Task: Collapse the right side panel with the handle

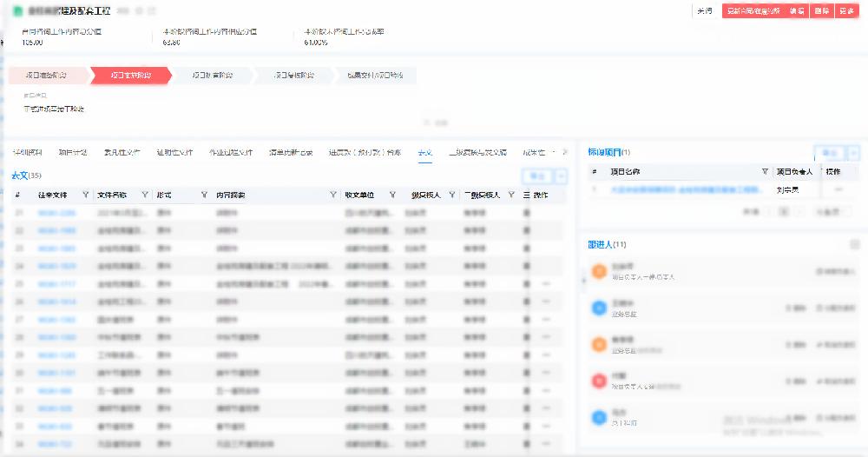Action: tap(583, 281)
